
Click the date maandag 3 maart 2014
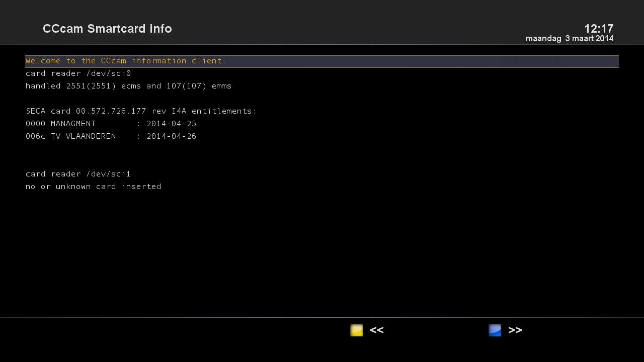(570, 39)
